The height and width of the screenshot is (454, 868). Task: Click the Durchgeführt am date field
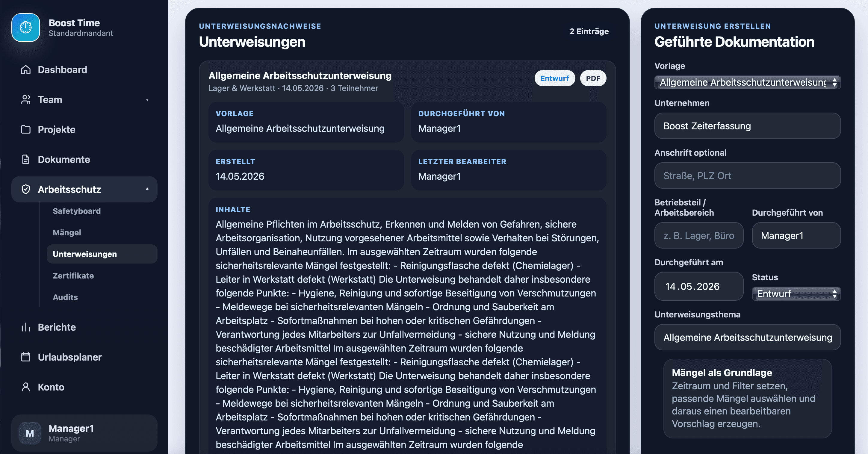coord(699,286)
